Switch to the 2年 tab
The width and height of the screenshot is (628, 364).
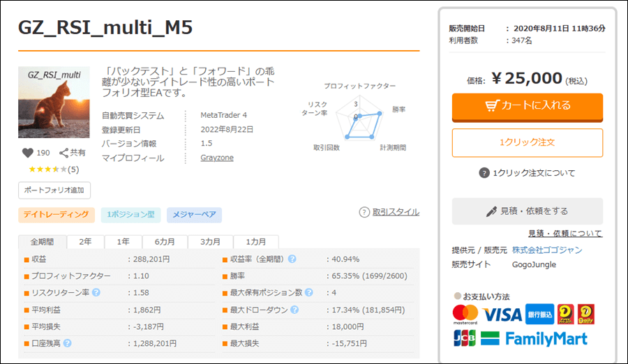[x=85, y=242]
